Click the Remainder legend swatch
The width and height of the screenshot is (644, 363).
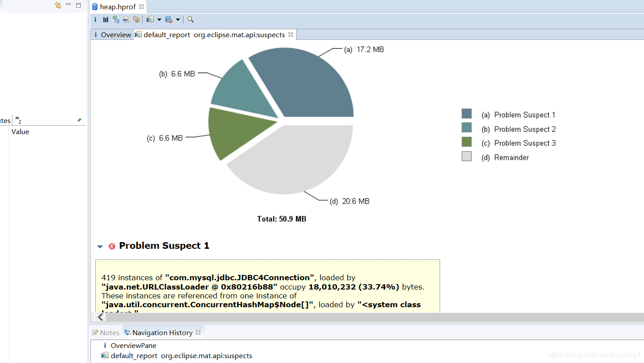point(466,156)
